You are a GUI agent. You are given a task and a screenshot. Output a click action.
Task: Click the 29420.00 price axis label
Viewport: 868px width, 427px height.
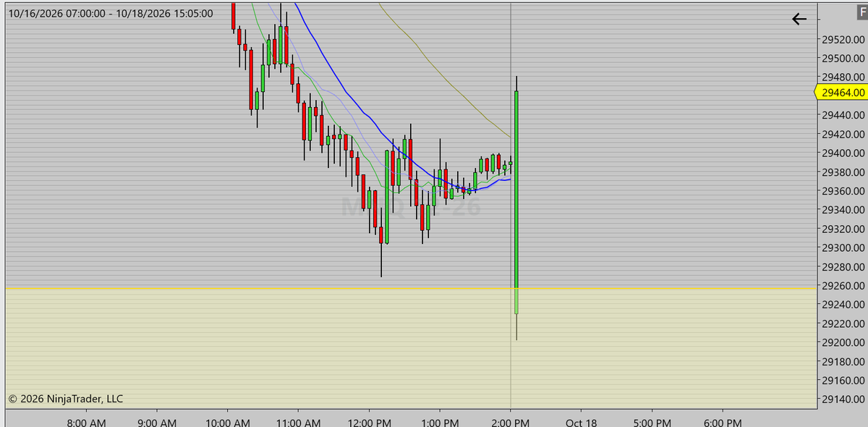coord(843,134)
